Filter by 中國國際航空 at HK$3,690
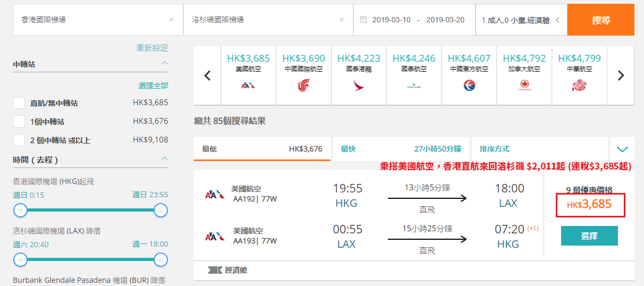644x286 pixels. pyautogui.click(x=303, y=75)
